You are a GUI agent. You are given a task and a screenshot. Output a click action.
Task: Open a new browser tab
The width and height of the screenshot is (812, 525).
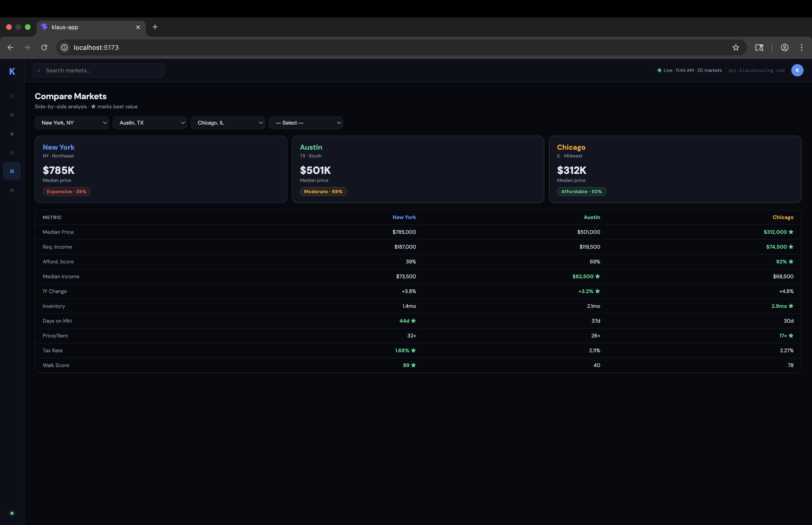155,27
